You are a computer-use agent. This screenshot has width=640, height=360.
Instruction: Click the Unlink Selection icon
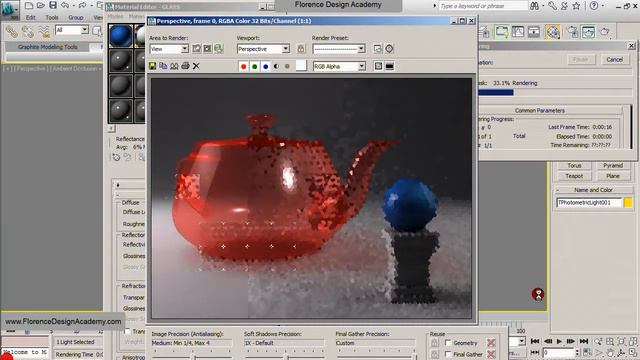coord(28,31)
